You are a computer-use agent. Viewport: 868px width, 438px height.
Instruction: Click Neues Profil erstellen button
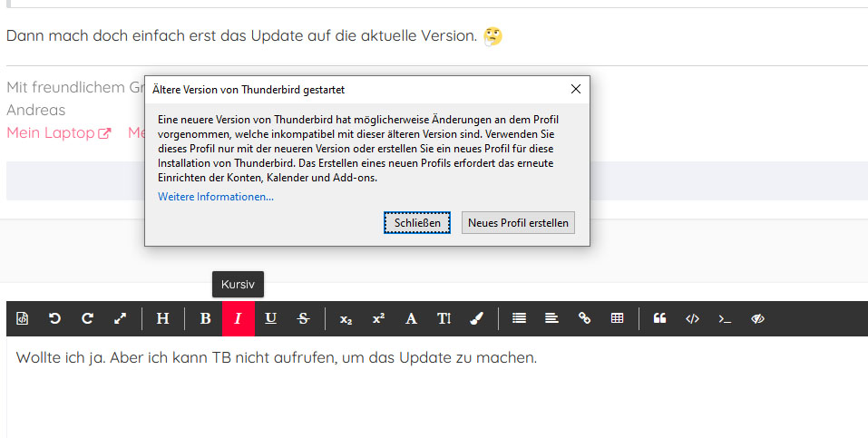tap(518, 222)
